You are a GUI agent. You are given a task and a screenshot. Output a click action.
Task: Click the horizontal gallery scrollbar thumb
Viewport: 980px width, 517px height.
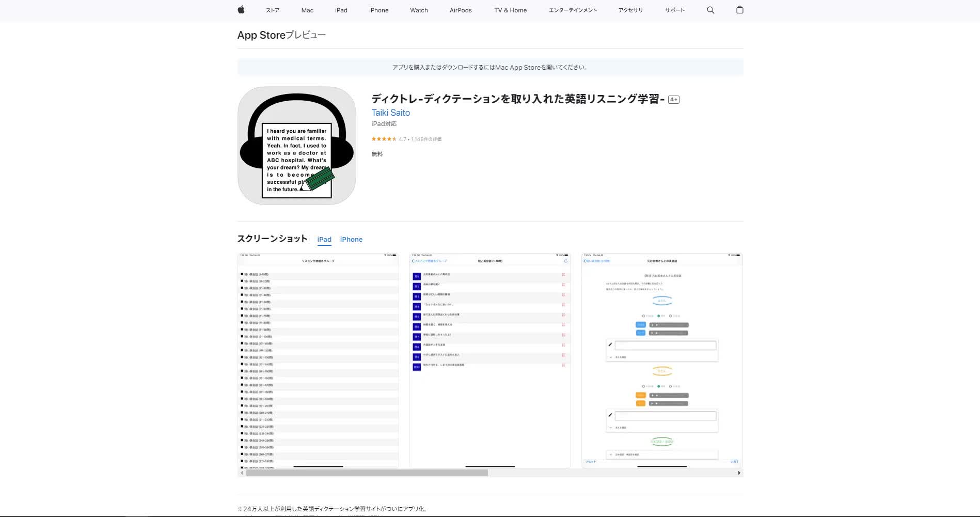click(367, 473)
